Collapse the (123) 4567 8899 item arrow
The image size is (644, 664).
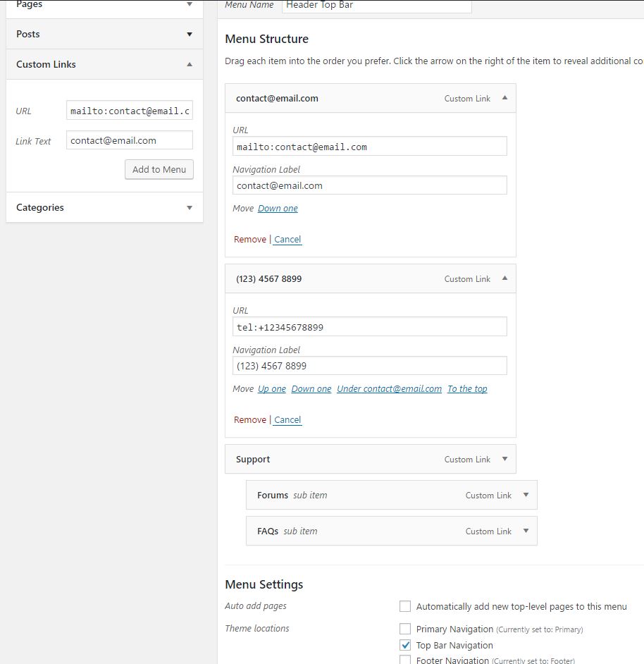tap(504, 278)
